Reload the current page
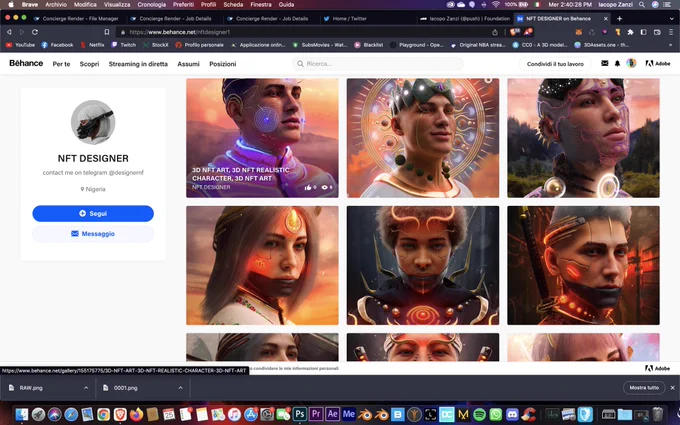The height and width of the screenshot is (425, 680). (35, 32)
